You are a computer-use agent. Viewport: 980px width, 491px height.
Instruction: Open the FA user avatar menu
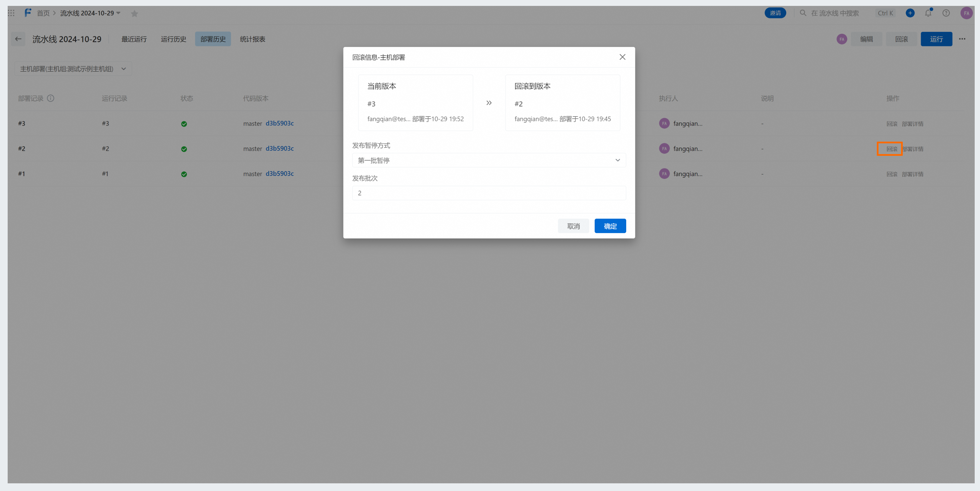pos(966,13)
